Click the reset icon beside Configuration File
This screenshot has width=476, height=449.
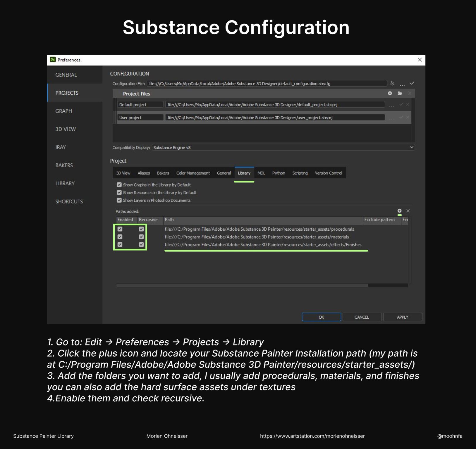coord(392,84)
